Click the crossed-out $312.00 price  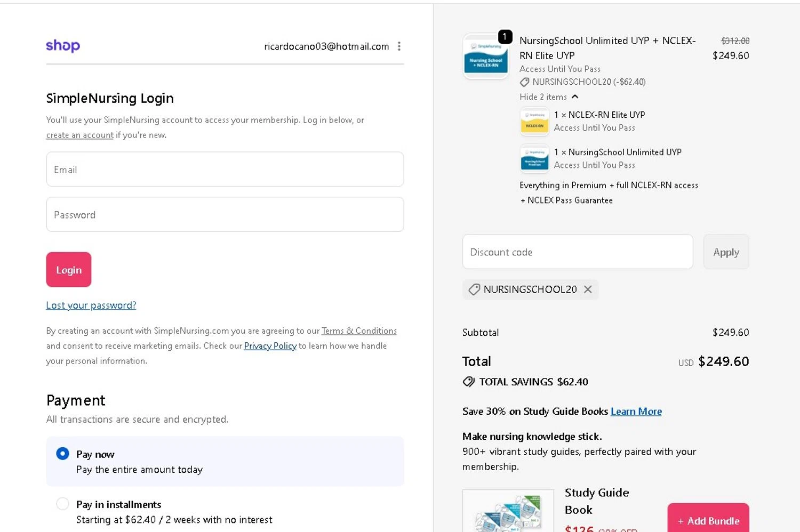pyautogui.click(x=735, y=41)
